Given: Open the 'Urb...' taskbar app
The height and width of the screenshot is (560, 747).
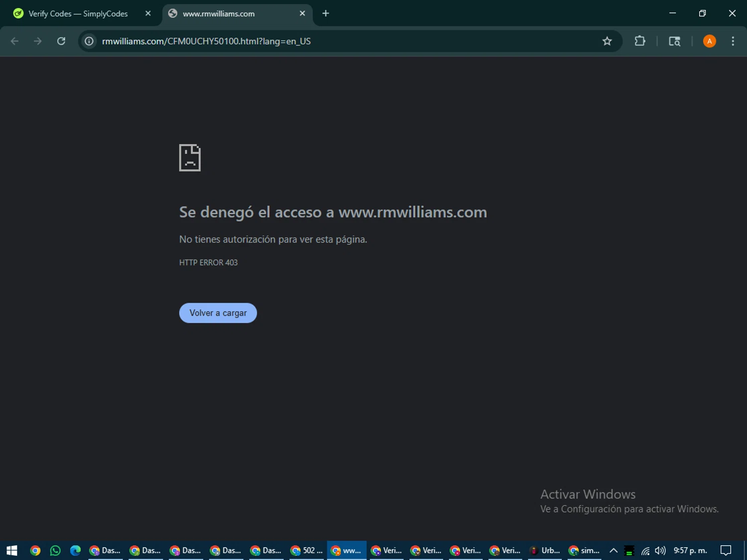Looking at the screenshot, I should click(x=545, y=550).
